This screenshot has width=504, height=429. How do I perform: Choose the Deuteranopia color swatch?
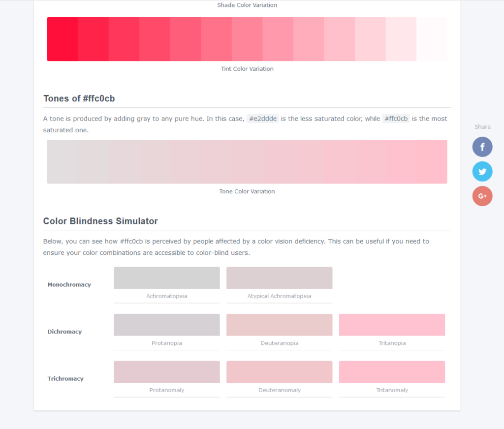click(279, 325)
